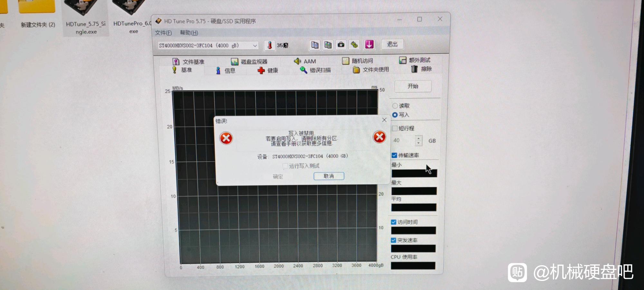Screen dimensions: 644x290
Task: Click 取消 in the error dialog
Action: [329, 176]
